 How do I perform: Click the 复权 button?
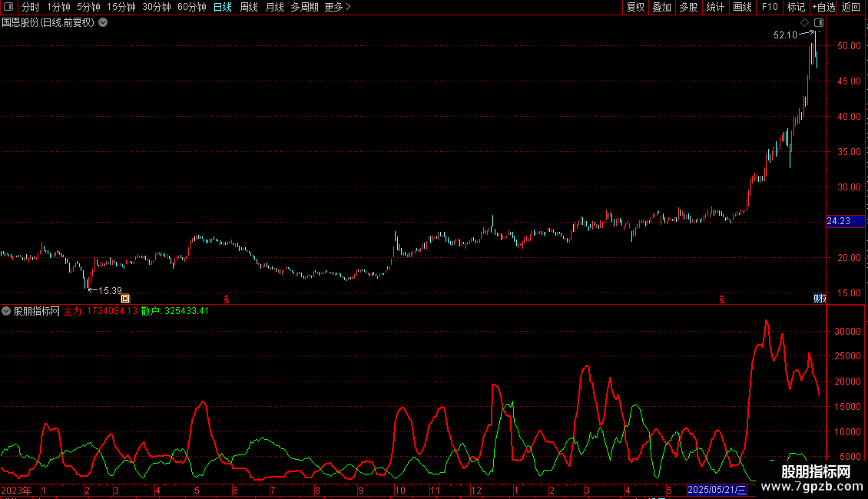click(x=635, y=7)
